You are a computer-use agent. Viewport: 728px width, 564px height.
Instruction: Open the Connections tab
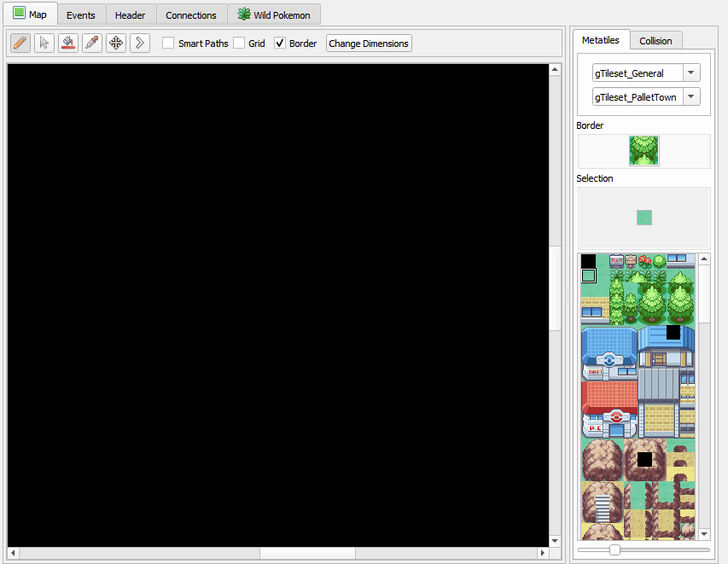click(191, 15)
